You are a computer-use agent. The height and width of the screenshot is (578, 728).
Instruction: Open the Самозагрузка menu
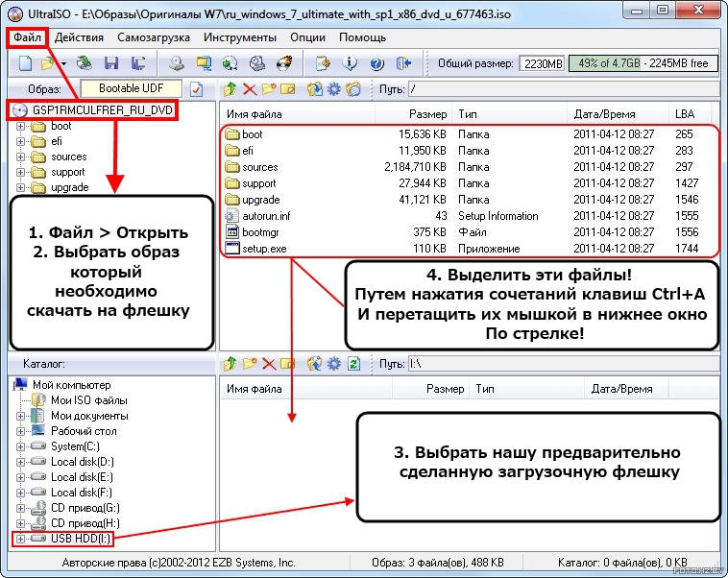click(154, 37)
